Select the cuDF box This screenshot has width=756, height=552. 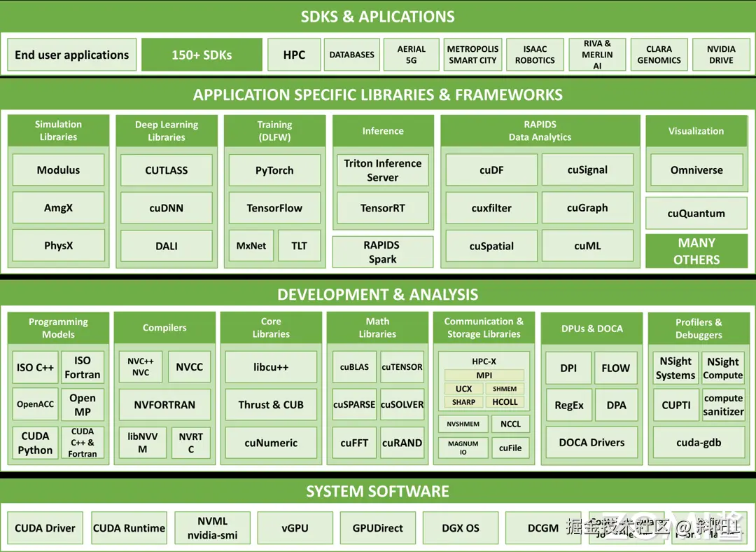(491, 170)
